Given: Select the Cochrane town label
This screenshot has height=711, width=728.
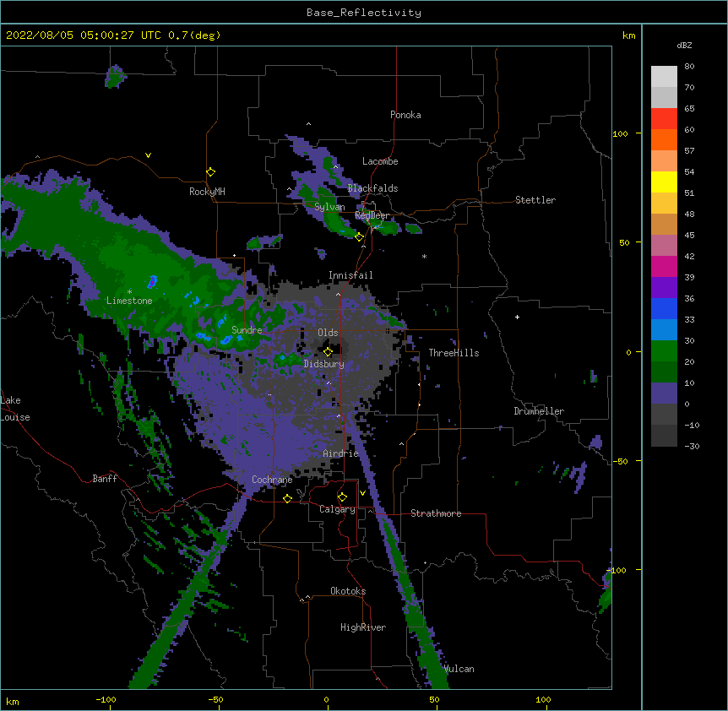Looking at the screenshot, I should coord(272,480).
